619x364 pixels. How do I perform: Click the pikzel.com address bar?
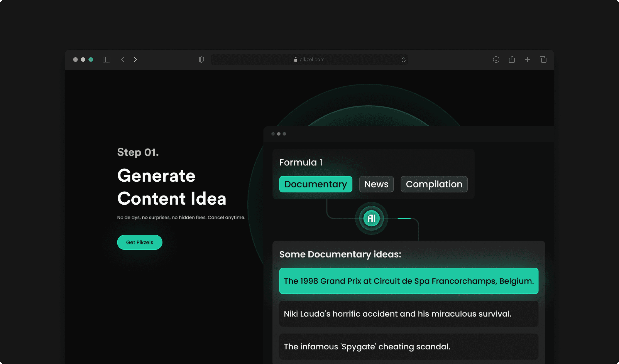coord(309,60)
